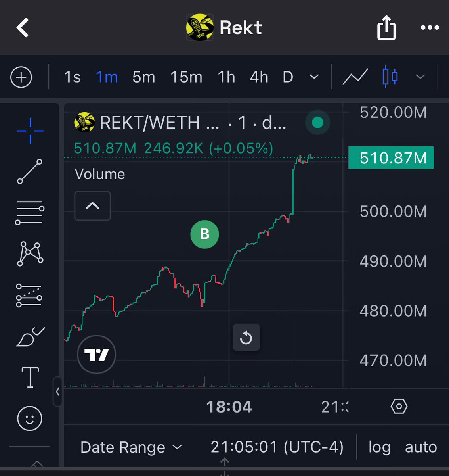
Task: Open the projection and position tool
Action: (x=29, y=296)
